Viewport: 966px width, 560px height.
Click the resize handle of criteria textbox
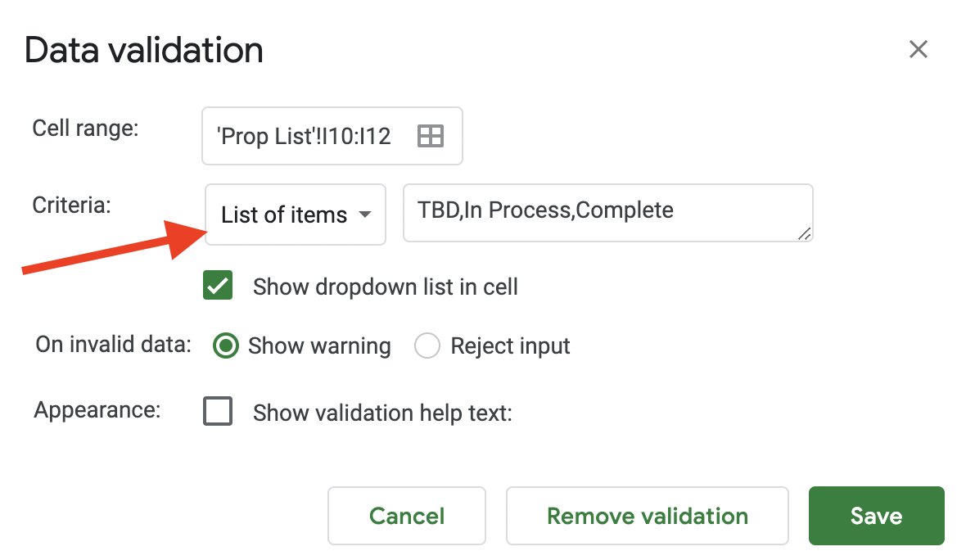click(x=803, y=233)
